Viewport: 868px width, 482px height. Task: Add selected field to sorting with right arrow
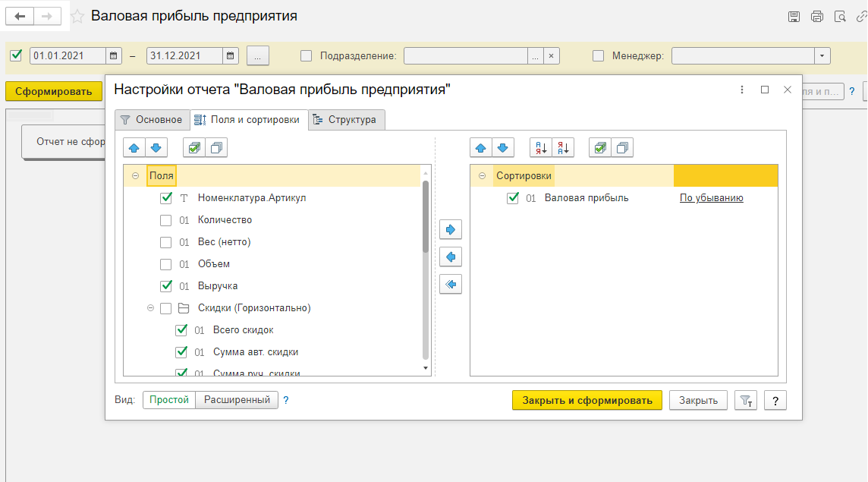pyautogui.click(x=451, y=230)
